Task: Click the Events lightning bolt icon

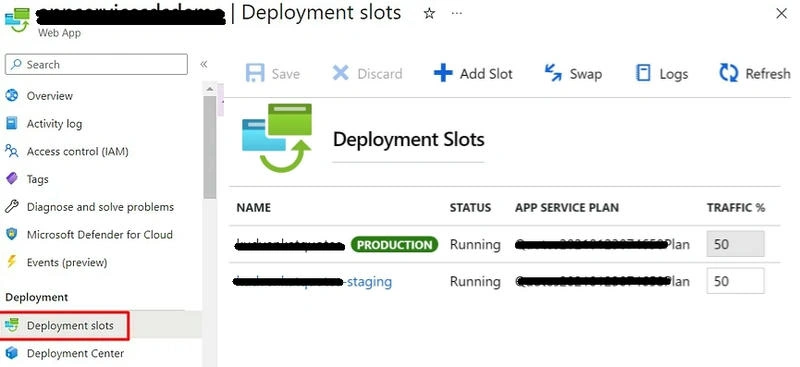Action: pyautogui.click(x=11, y=262)
